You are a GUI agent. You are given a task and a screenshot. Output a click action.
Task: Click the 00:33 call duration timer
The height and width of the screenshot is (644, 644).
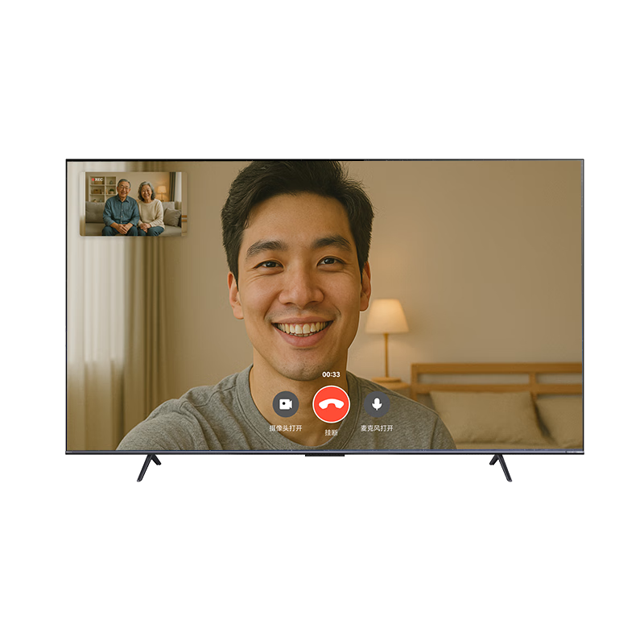point(331,375)
